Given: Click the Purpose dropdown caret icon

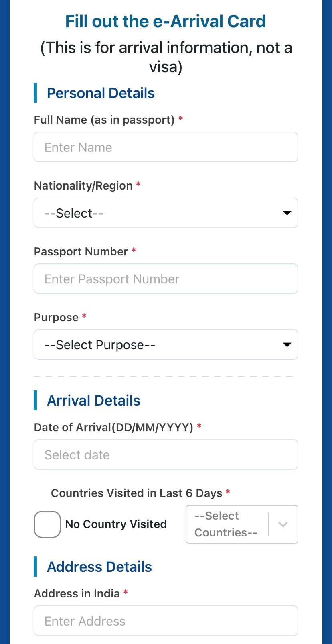Looking at the screenshot, I should 287,344.
